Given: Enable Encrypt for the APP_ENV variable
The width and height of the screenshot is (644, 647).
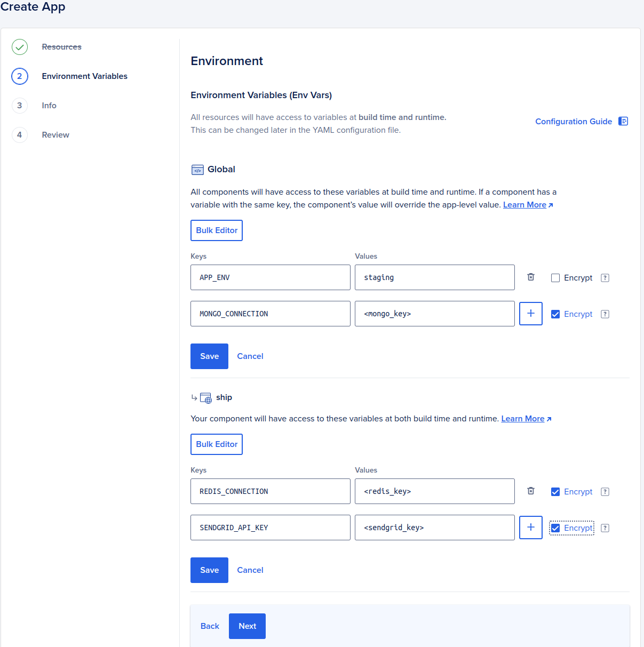Looking at the screenshot, I should tap(555, 277).
